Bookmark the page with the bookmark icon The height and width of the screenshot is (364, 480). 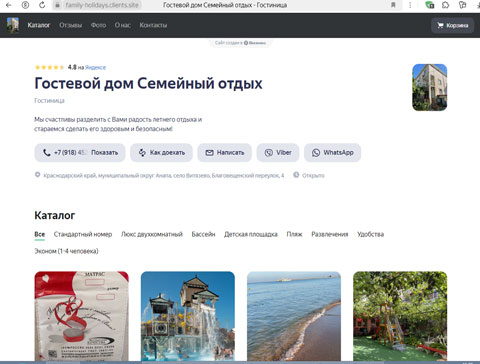(x=393, y=5)
